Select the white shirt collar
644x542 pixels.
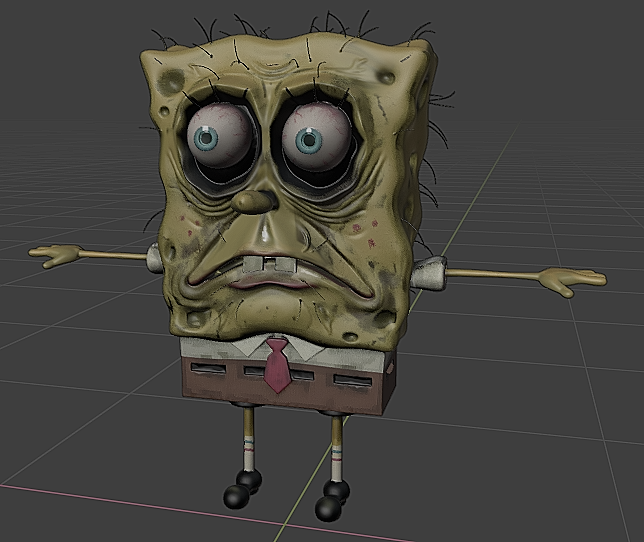pos(279,347)
